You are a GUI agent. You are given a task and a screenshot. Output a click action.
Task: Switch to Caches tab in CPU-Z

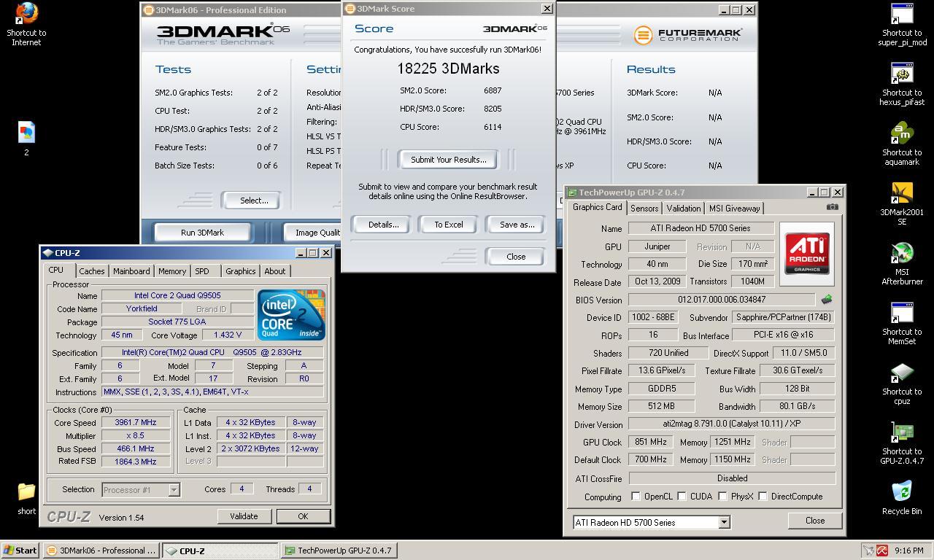coord(91,271)
